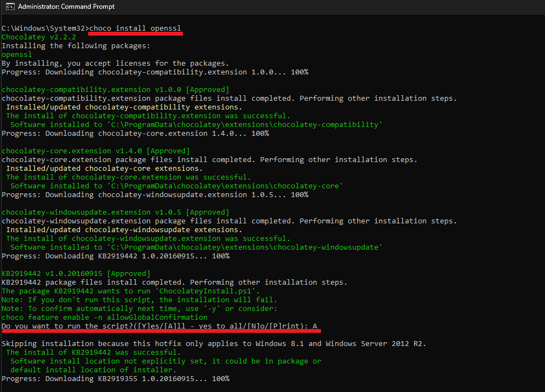The height and width of the screenshot is (392, 545).
Task: Click the 'Downloading chocolatey-compatibility.extension 1.0.0' progress line
Action: tap(155, 72)
